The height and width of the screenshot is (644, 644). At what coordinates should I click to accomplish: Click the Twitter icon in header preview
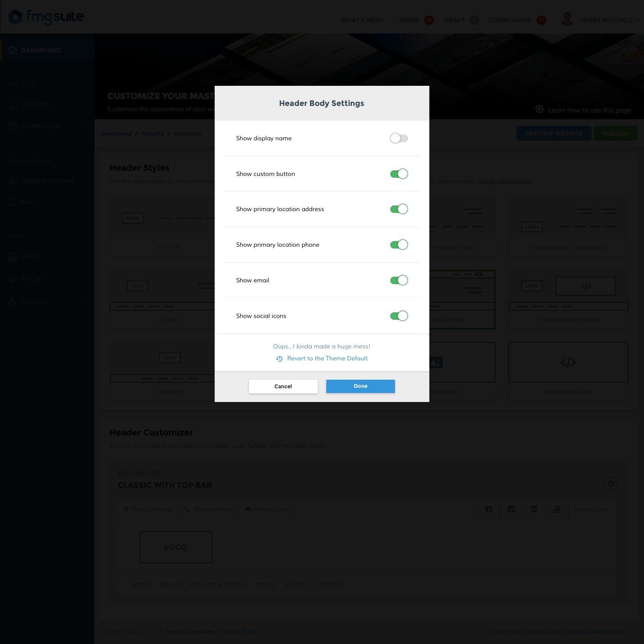coord(511,509)
